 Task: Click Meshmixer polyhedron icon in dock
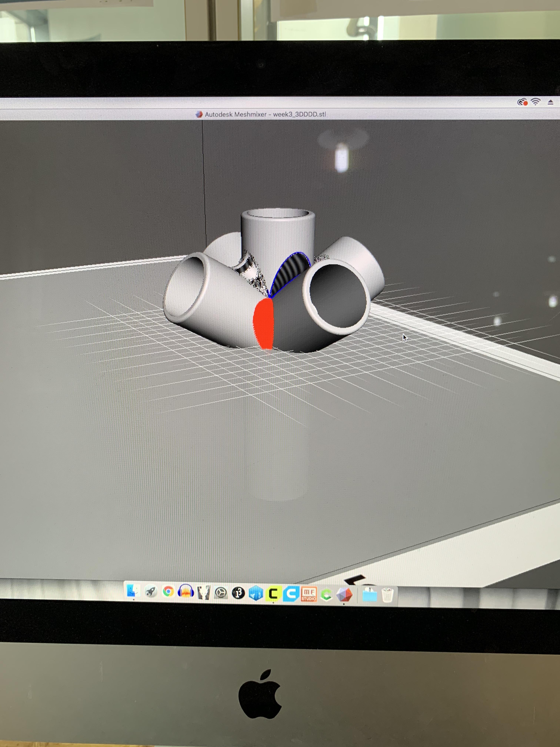pyautogui.click(x=344, y=595)
